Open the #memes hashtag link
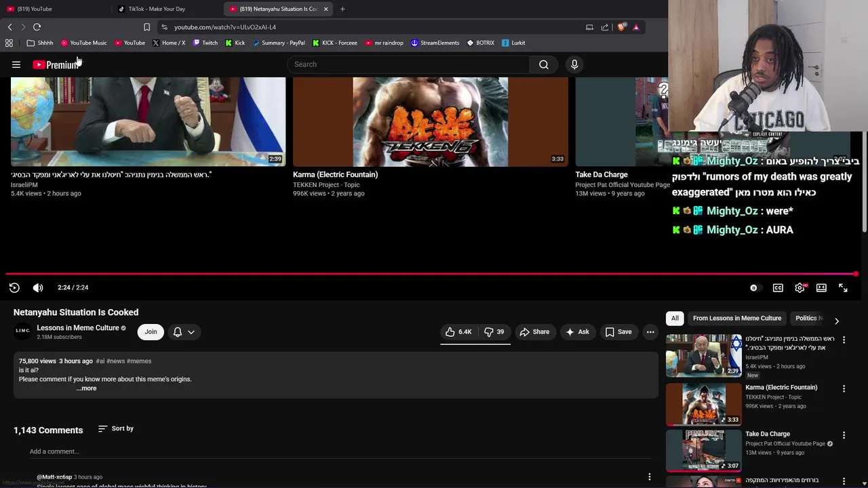This screenshot has height=488, width=868. point(139,361)
